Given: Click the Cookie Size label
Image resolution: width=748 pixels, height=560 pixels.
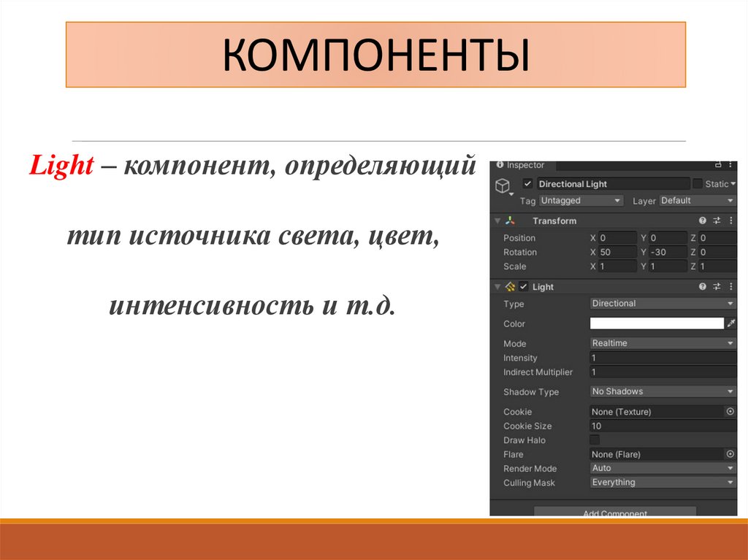Looking at the screenshot, I should (x=527, y=426).
